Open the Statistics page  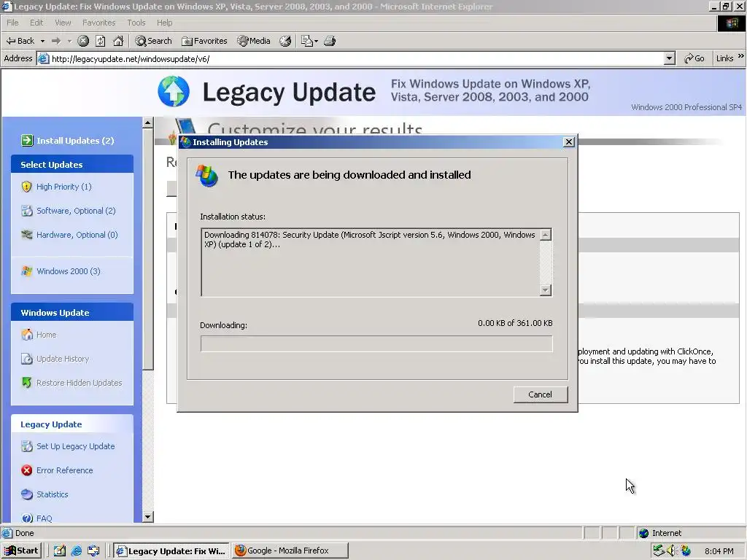coord(53,494)
